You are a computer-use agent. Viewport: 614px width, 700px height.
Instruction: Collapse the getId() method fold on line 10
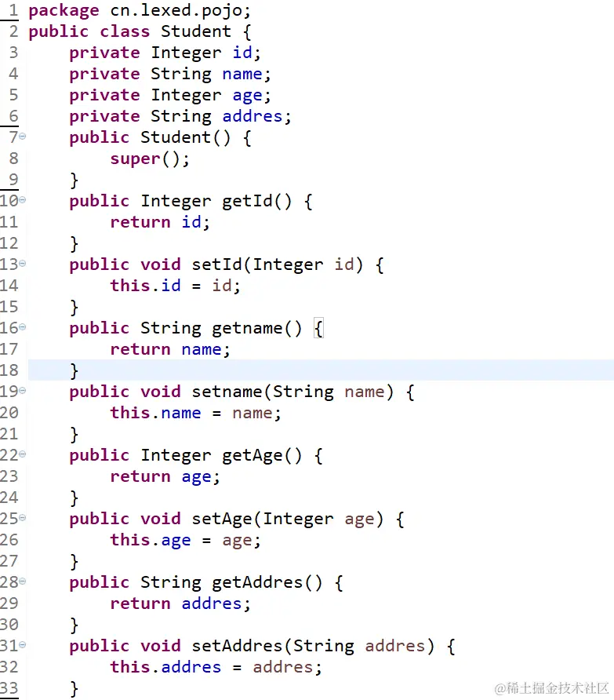click(x=22, y=199)
